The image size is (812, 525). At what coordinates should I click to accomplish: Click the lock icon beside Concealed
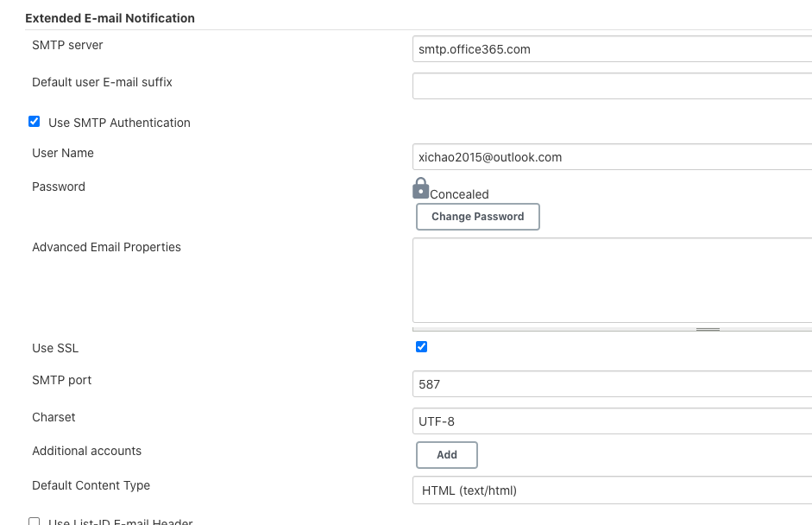click(x=421, y=188)
